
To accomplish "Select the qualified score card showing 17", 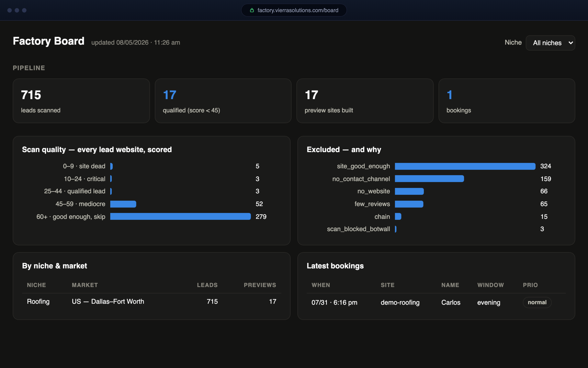I will (x=223, y=101).
